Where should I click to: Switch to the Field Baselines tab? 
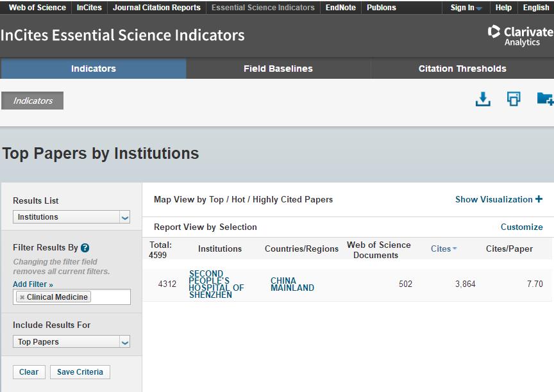[278, 69]
